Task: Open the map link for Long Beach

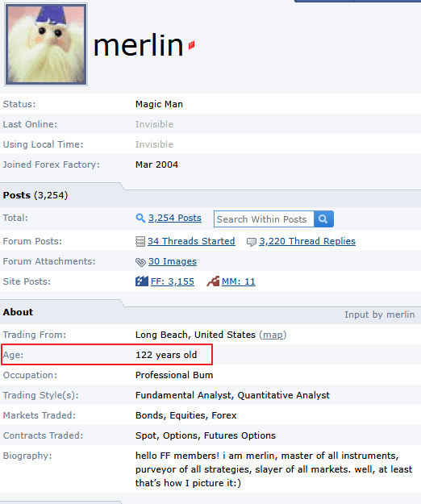Action: click(x=273, y=335)
